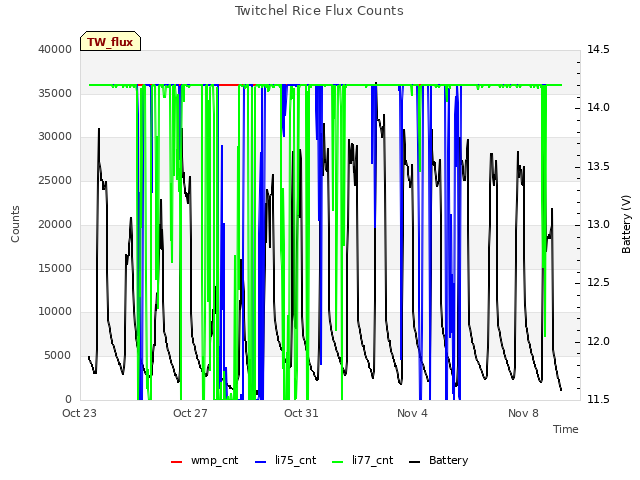Click the 13.0 battery axis value
Screen dimensions: 640x480
(x=598, y=224)
